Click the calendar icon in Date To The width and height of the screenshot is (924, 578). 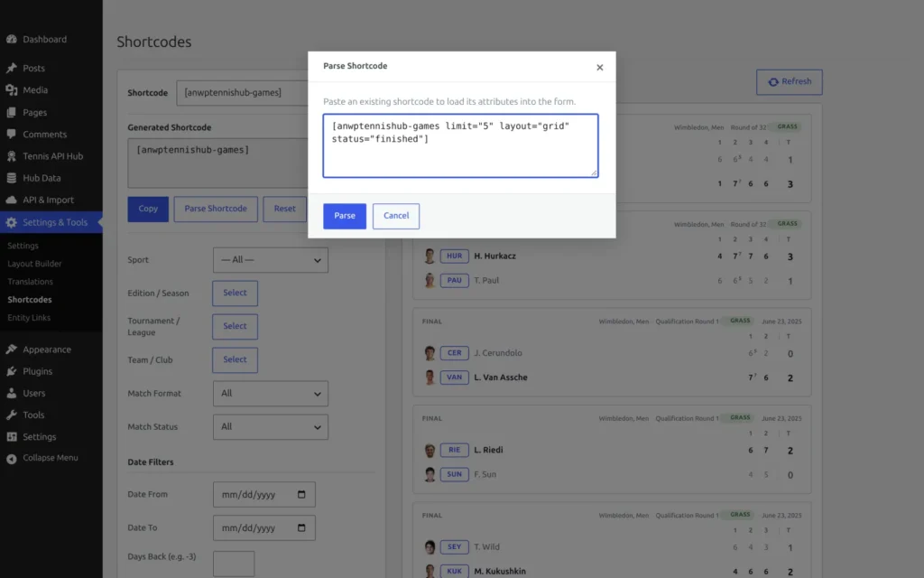[301, 527]
